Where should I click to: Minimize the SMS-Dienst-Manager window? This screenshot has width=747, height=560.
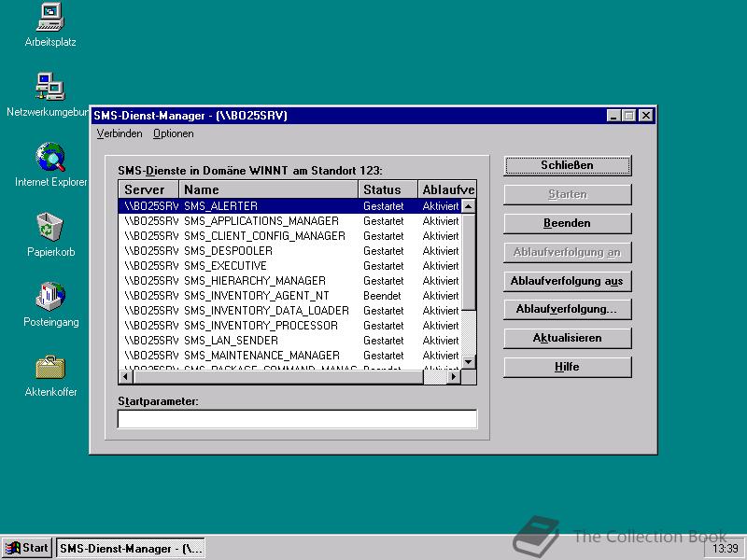click(613, 115)
